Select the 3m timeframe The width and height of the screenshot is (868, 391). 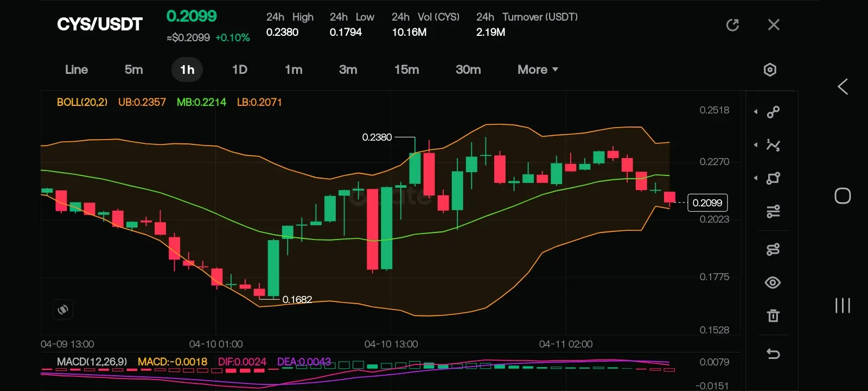(348, 70)
